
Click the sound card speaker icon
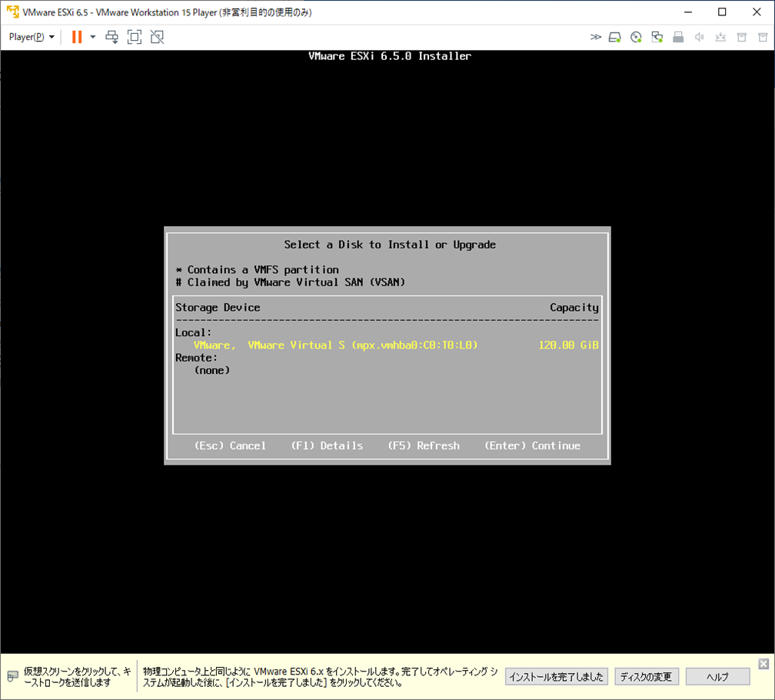coord(700,37)
